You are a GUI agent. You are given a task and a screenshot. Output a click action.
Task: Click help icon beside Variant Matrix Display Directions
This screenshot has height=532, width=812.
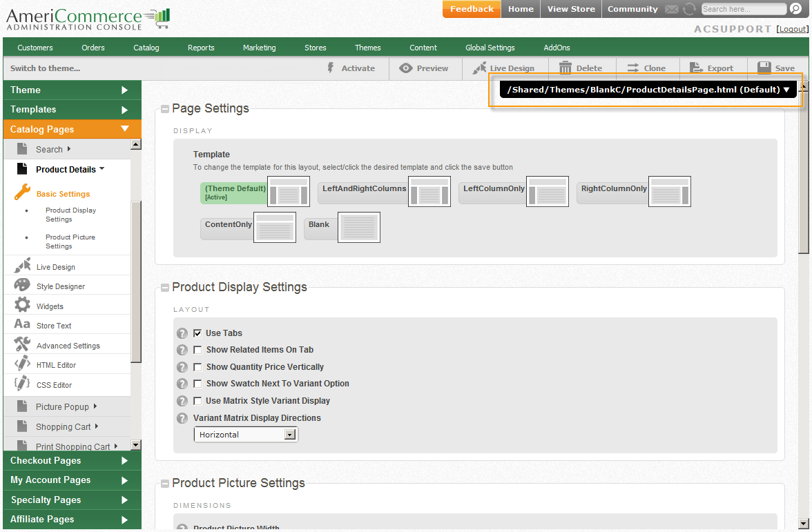(182, 418)
